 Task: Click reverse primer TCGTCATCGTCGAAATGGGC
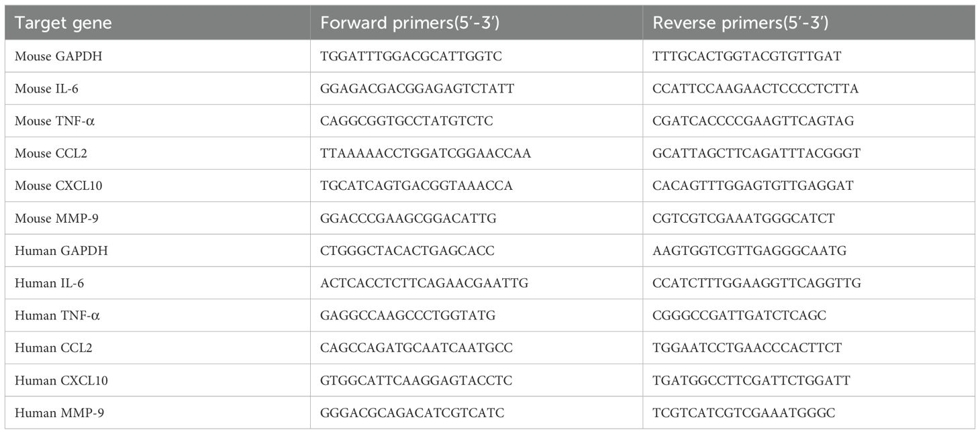(x=744, y=413)
